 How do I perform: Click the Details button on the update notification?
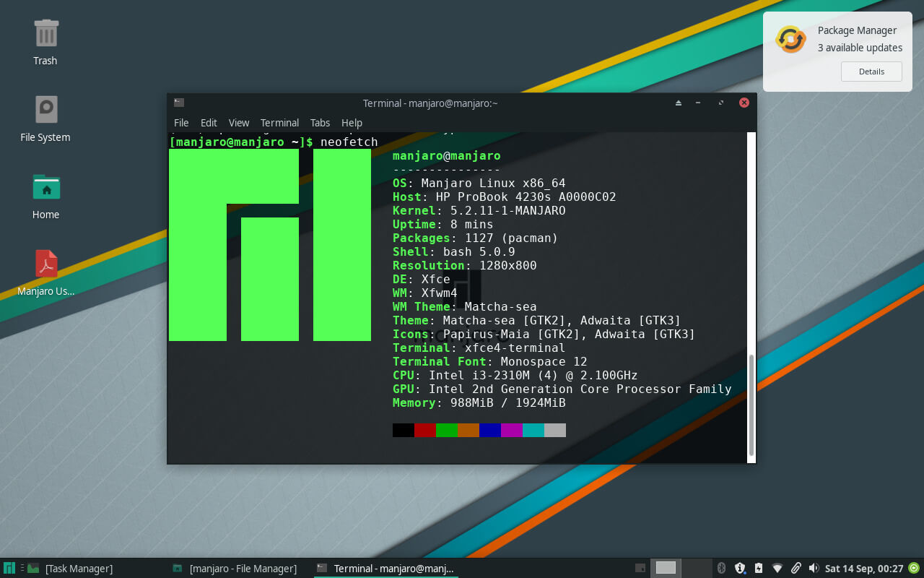point(871,71)
